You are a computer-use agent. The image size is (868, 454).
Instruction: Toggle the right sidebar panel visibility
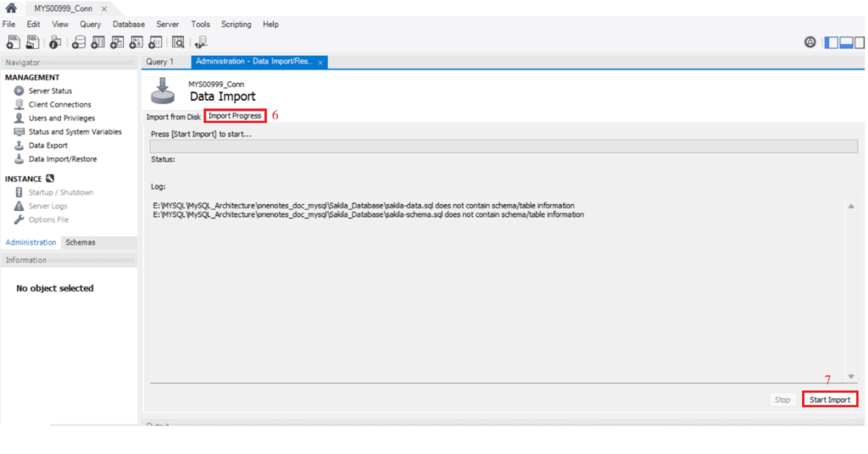tap(860, 42)
